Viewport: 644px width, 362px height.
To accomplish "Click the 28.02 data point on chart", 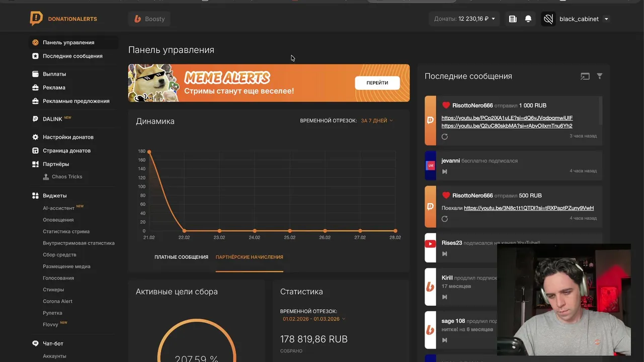I will (395, 231).
